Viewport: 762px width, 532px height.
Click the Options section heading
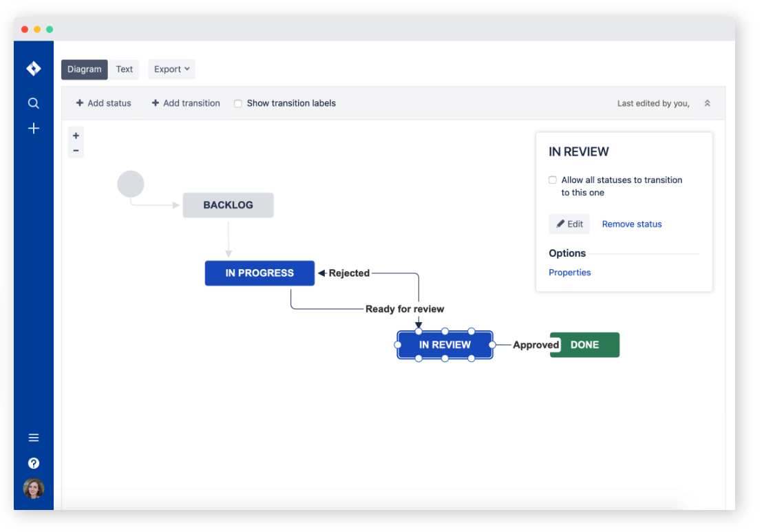coord(567,253)
